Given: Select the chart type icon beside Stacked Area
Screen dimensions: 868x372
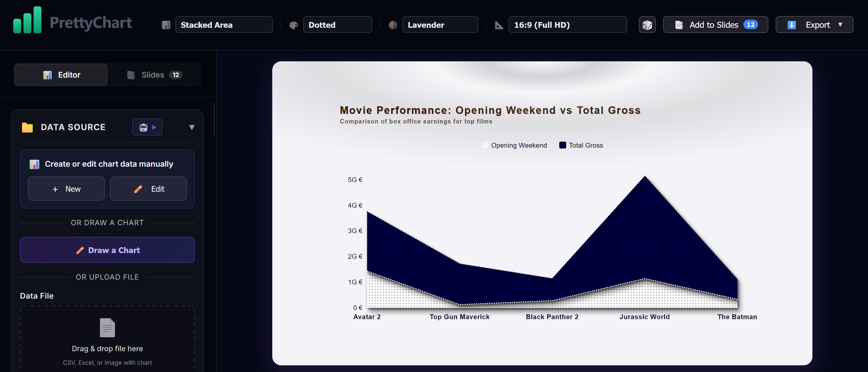Looking at the screenshot, I should [166, 25].
